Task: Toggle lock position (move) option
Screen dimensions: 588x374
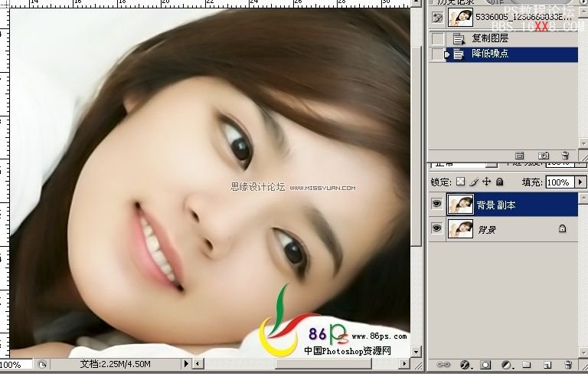Action: 486,182
